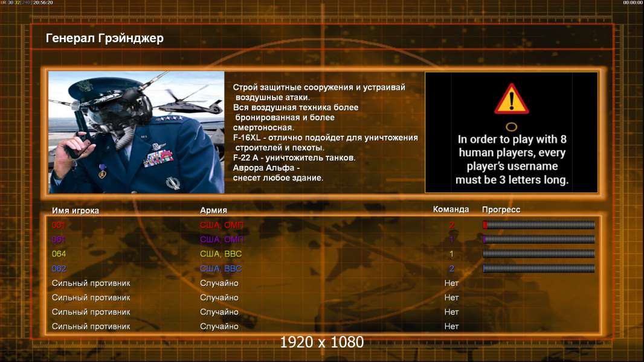
Task: Click the red warning triangle icon
Action: click(511, 99)
